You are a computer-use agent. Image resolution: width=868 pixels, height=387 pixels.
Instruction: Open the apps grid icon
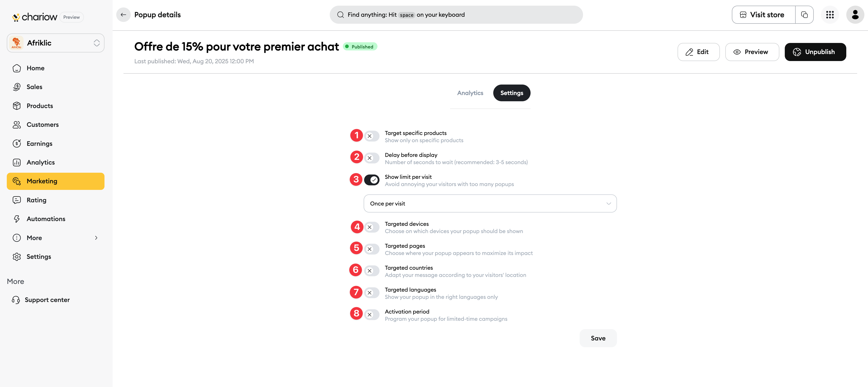click(830, 15)
